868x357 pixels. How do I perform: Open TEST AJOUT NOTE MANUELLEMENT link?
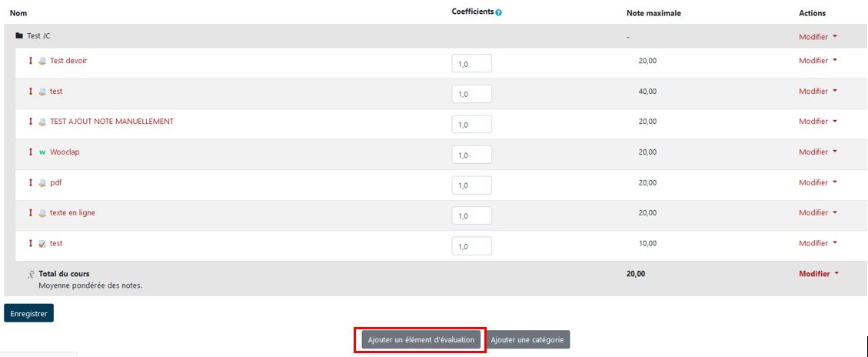111,122
